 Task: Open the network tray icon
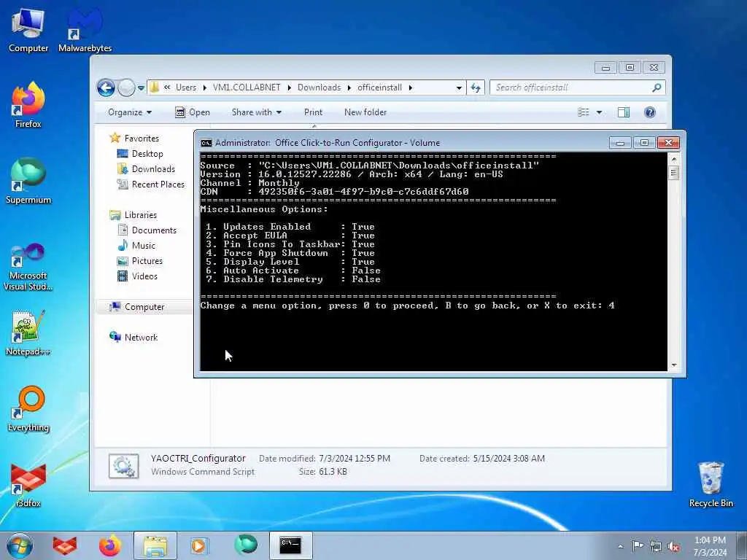pyautogui.click(x=656, y=546)
